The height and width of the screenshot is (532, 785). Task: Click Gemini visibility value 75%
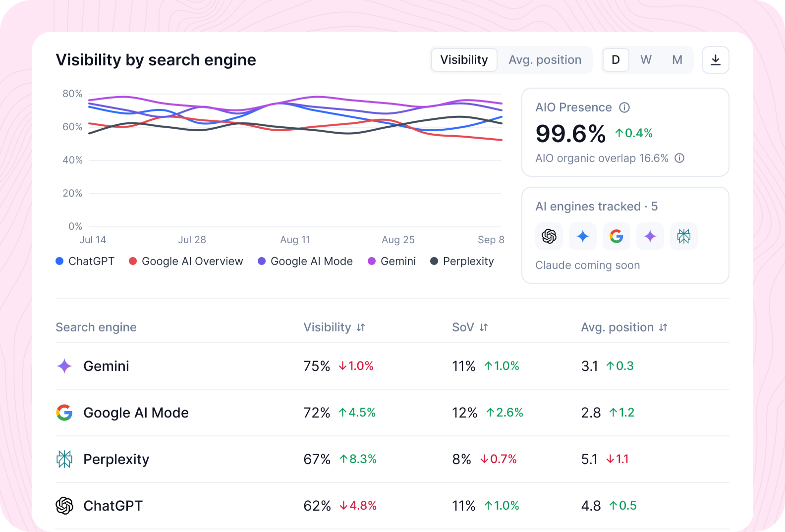(317, 366)
